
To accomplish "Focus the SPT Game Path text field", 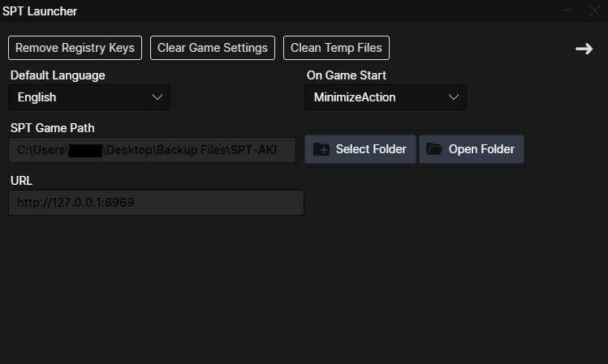I will 152,150.
